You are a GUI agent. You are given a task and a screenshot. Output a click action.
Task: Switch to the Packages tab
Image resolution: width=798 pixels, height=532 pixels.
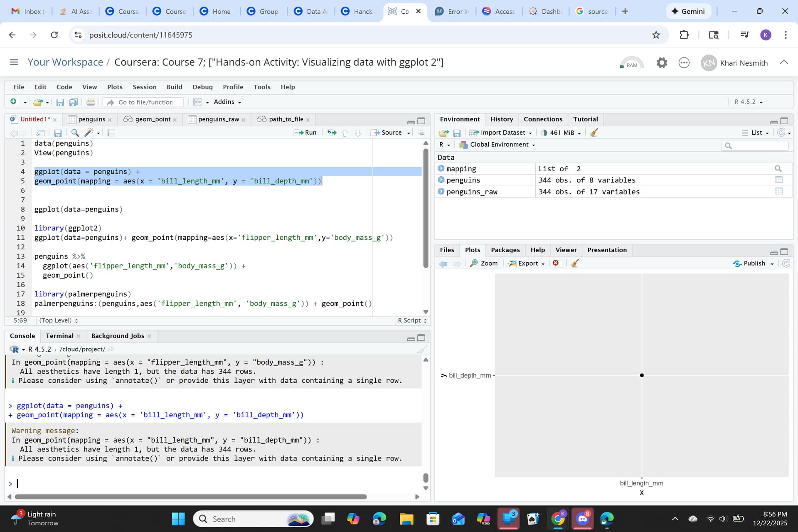point(505,250)
